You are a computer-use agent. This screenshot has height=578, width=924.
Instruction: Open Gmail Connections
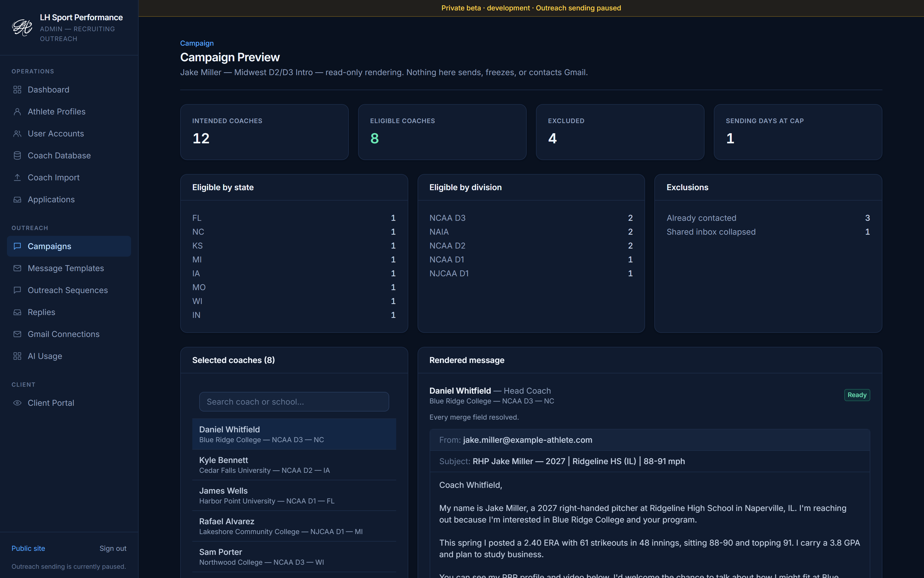[x=69, y=334]
